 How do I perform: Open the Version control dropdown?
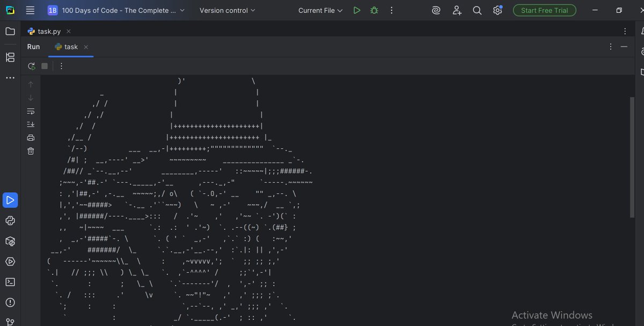pos(227,10)
